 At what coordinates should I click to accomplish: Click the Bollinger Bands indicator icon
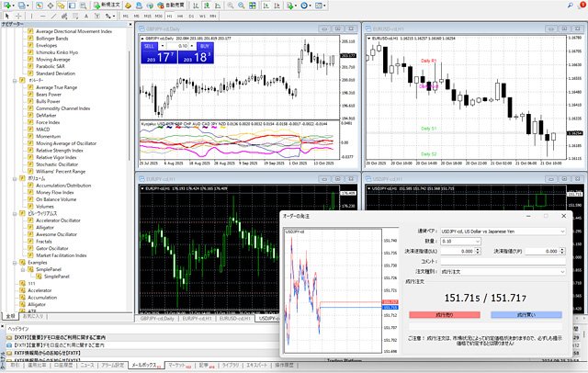[30, 39]
